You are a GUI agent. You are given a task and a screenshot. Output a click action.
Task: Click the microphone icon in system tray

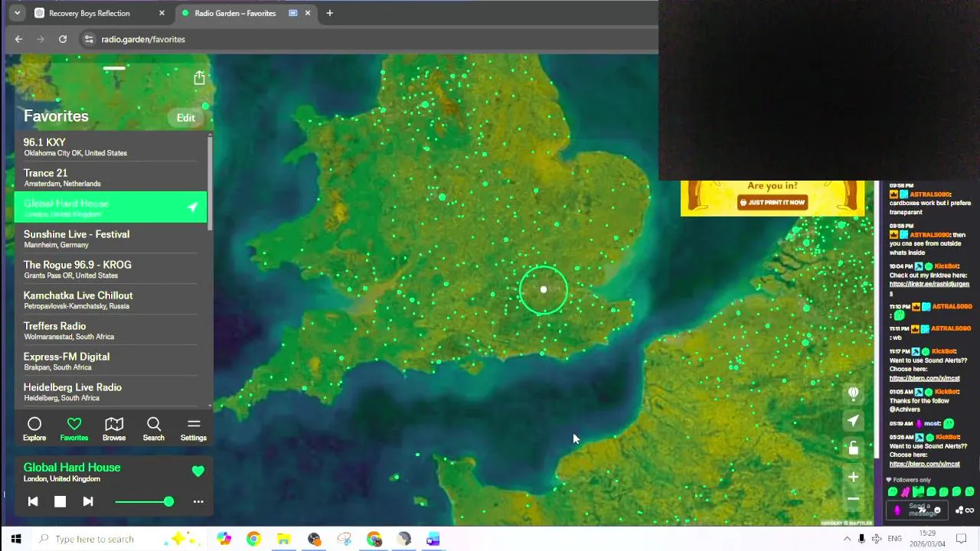point(862,539)
